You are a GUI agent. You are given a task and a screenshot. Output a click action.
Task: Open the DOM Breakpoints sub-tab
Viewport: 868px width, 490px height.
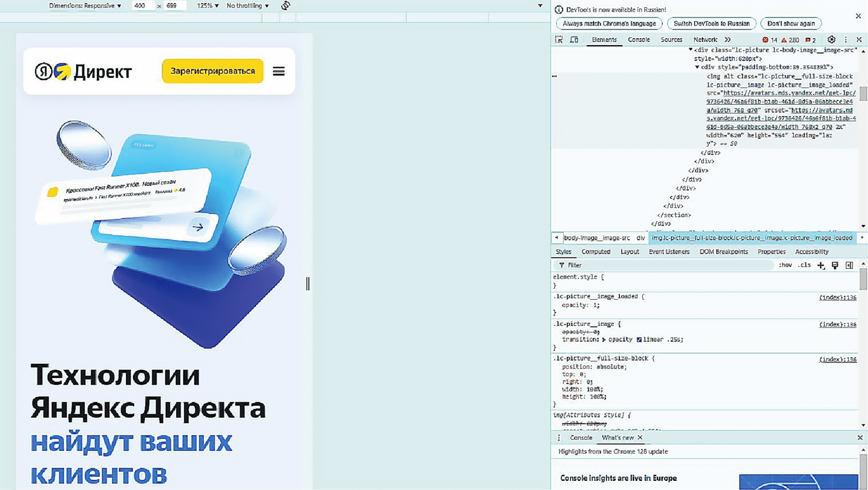click(x=723, y=252)
